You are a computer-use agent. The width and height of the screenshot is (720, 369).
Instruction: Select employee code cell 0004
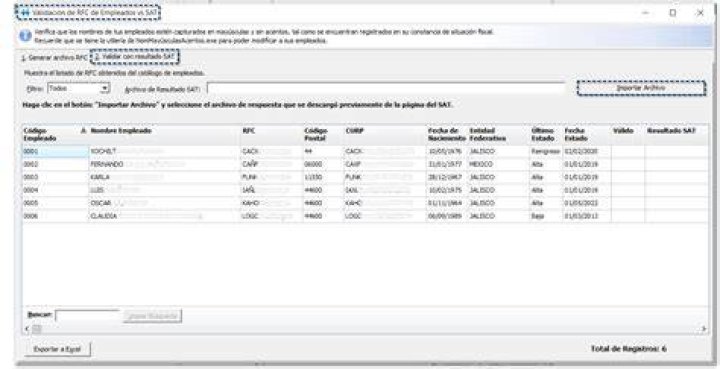point(55,190)
